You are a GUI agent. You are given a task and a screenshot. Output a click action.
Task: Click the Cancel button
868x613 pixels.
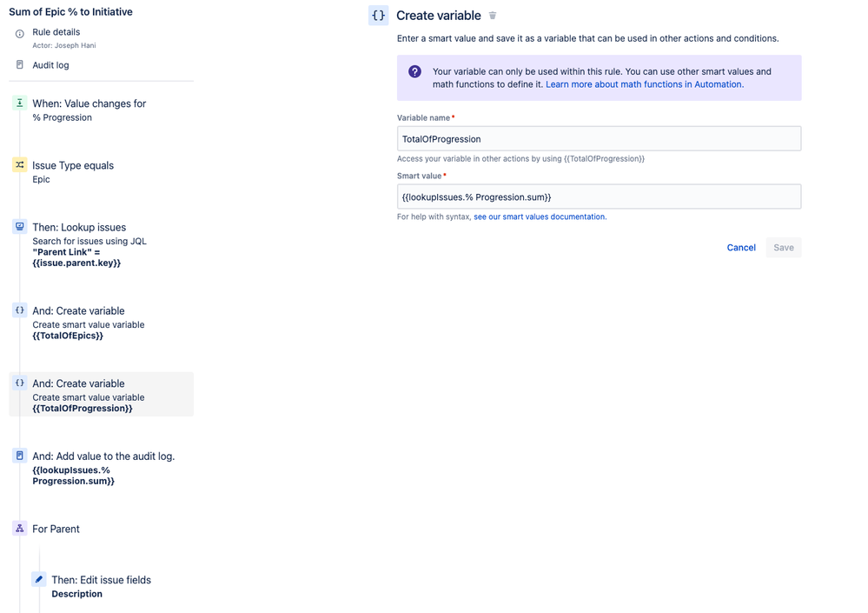740,248
